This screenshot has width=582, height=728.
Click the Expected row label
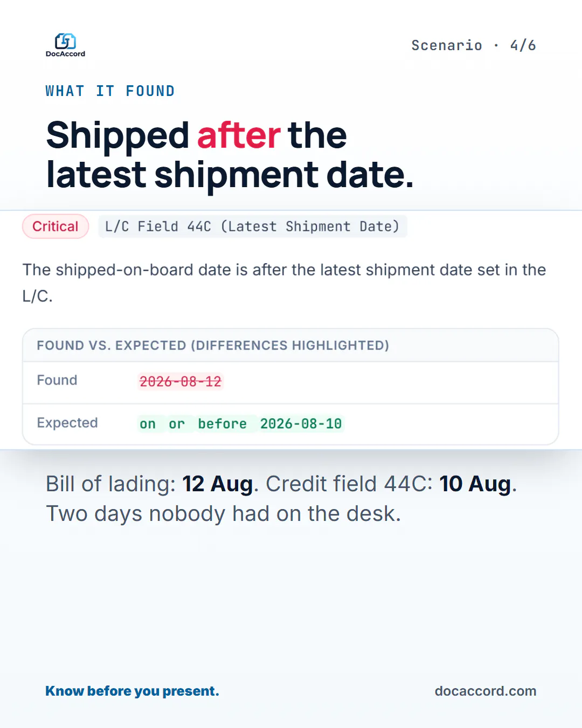pos(67,423)
